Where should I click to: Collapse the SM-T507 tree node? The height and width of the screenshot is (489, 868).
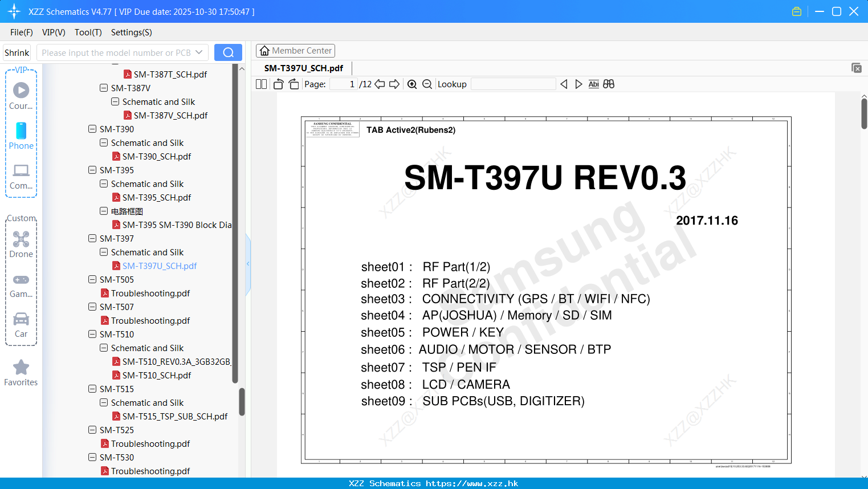(92, 307)
